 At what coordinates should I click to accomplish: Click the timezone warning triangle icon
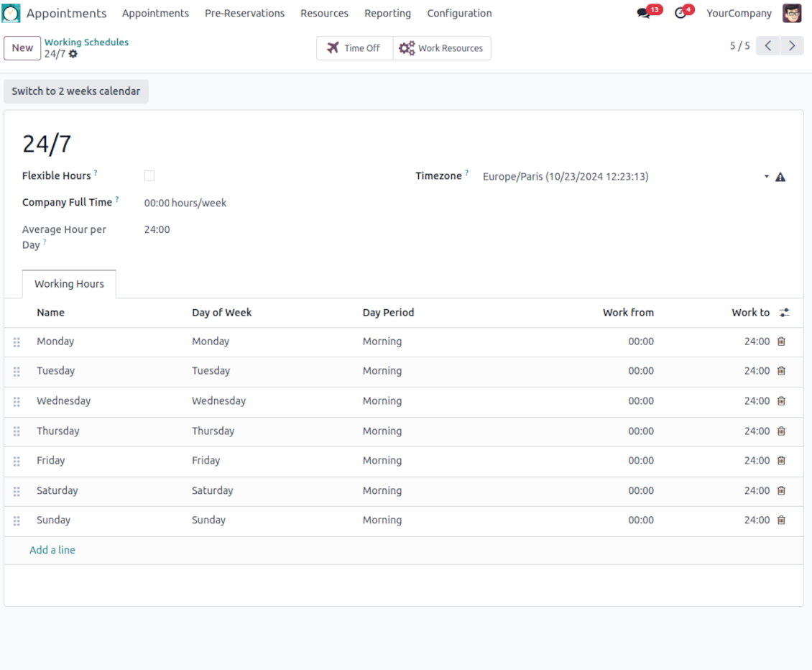(780, 177)
